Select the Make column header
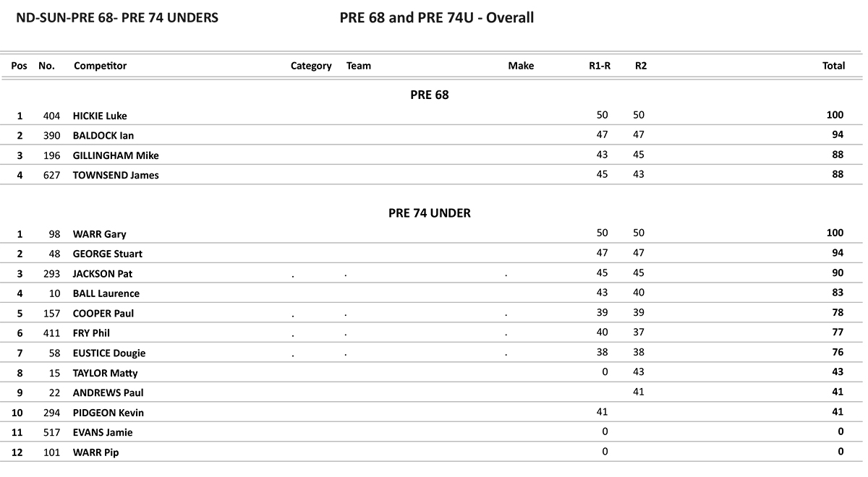The image size is (868, 477). pyautogui.click(x=521, y=66)
